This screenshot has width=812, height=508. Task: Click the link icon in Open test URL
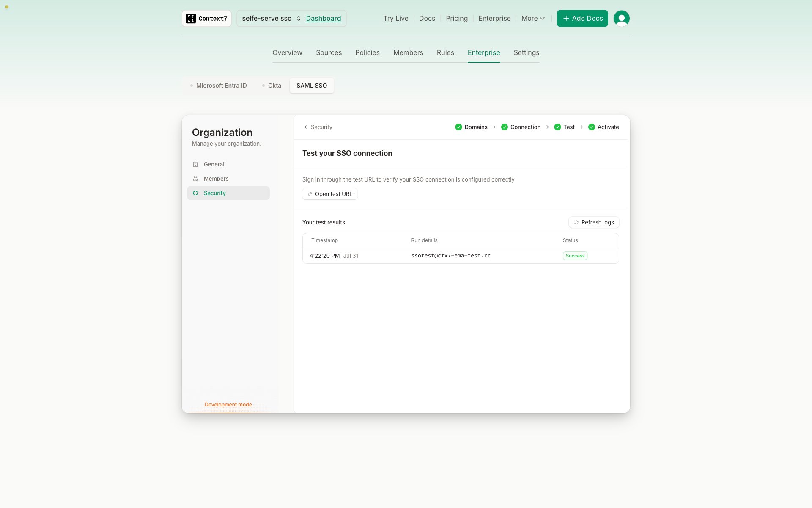(310, 194)
